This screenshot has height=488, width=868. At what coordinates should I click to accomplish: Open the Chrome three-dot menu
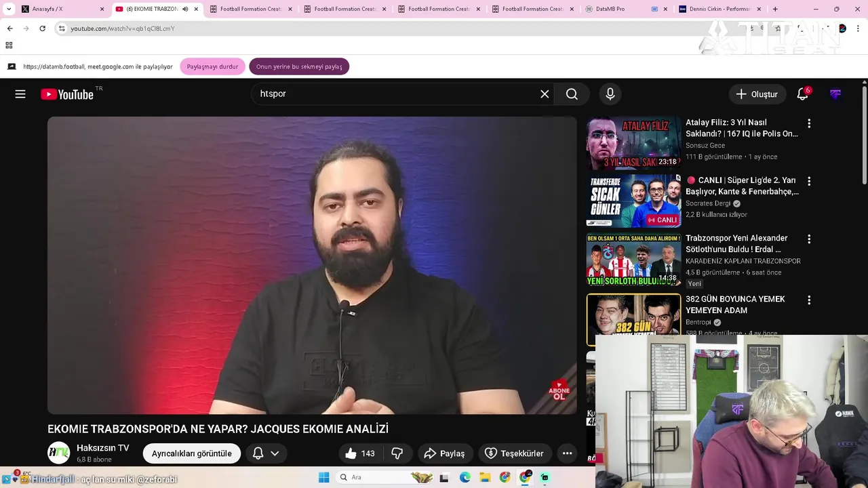(x=859, y=28)
